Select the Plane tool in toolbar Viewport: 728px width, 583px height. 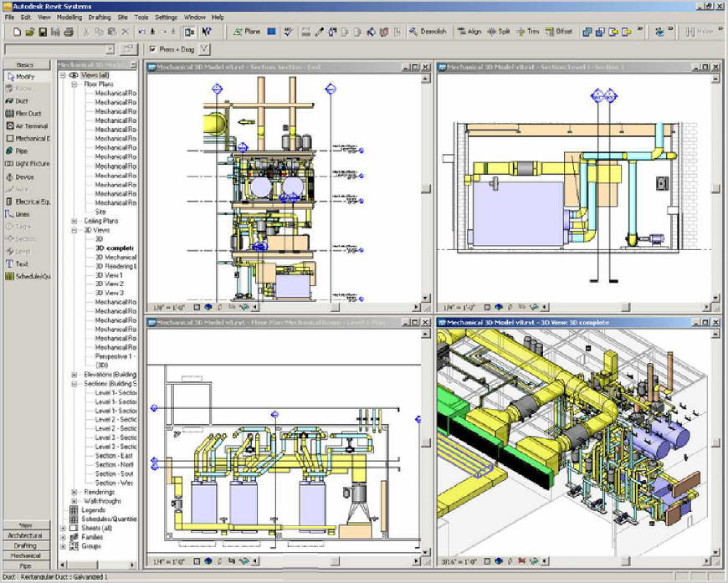coord(247,32)
